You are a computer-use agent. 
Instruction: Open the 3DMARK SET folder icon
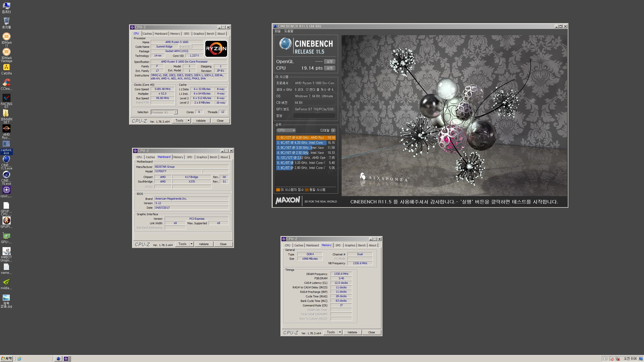click(x=6, y=116)
